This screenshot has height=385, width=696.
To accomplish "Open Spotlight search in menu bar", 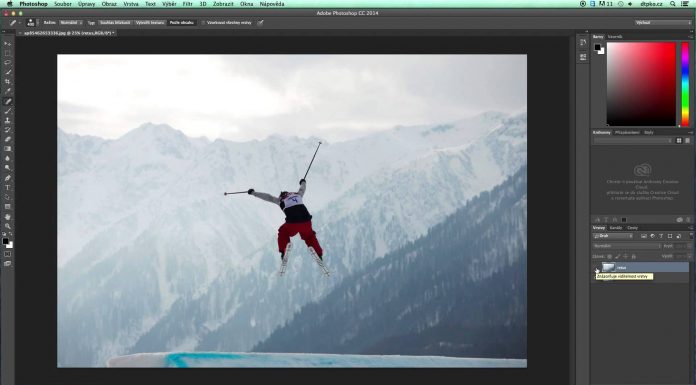I will pyautogui.click(x=673, y=4).
